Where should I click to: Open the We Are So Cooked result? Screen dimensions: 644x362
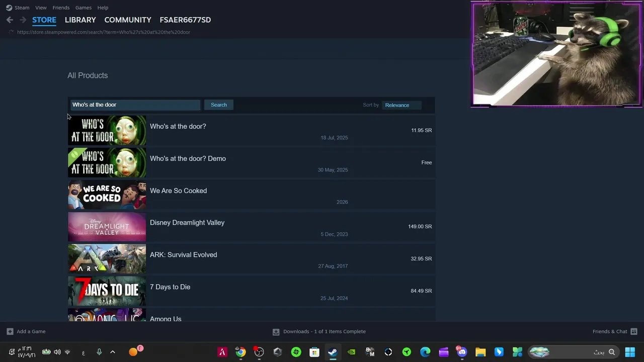tap(252, 195)
